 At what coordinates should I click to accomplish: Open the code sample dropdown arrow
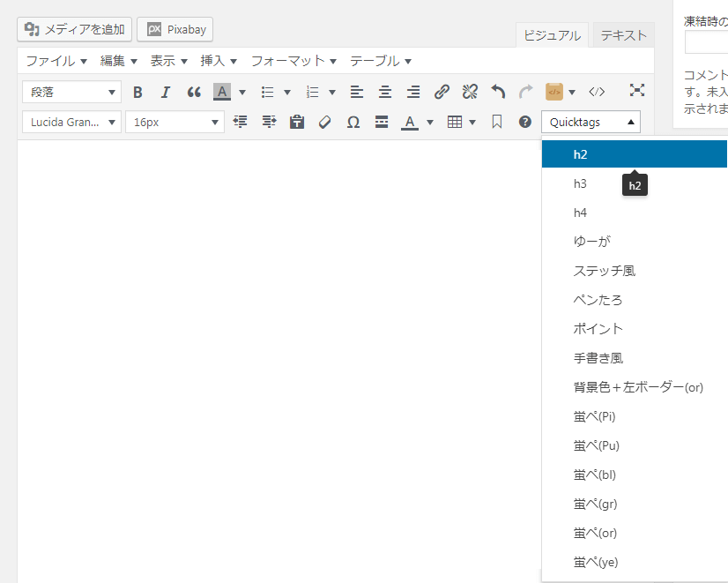coord(572,92)
